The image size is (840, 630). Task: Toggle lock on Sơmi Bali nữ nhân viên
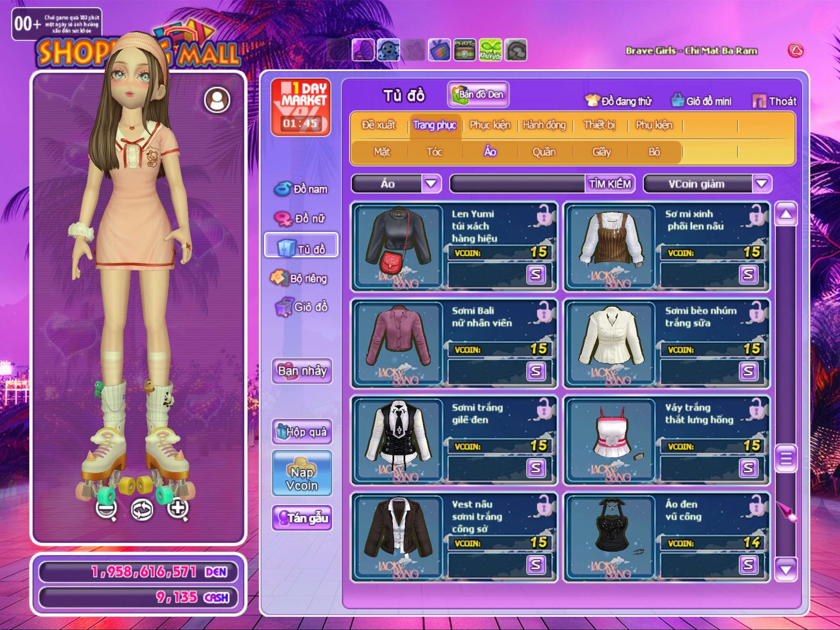pos(545,312)
